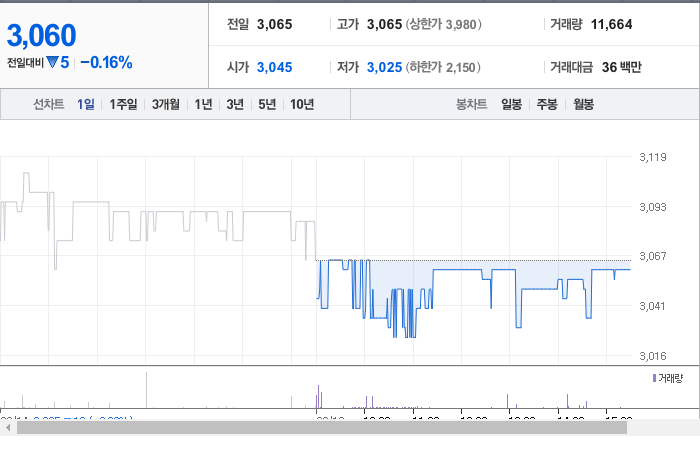View the 10년 line chart

tap(302, 104)
